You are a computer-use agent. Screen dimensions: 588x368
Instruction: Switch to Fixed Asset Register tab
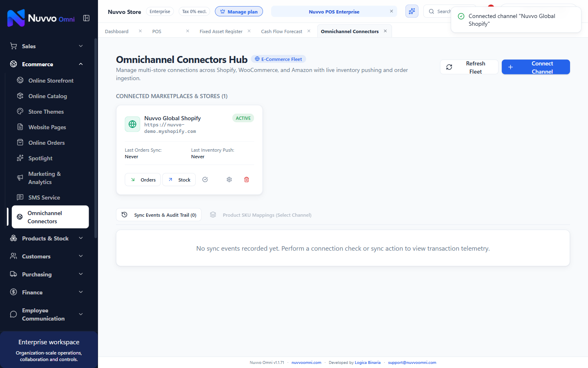coord(221,31)
